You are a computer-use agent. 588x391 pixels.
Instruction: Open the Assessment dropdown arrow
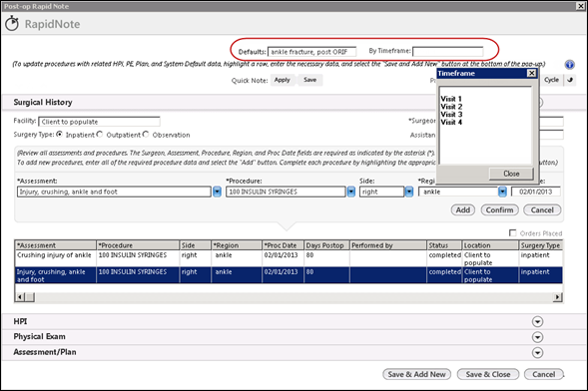217,192
